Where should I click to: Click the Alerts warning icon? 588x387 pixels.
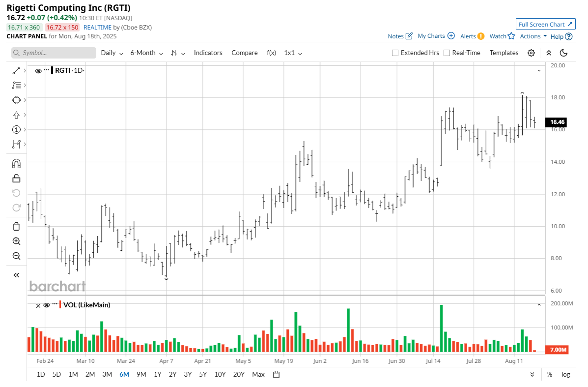(481, 36)
